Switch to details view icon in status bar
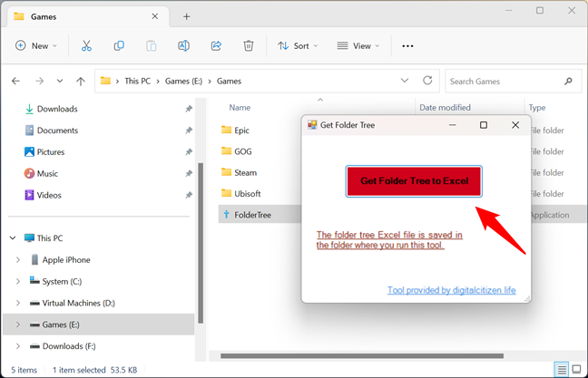 pos(562,370)
